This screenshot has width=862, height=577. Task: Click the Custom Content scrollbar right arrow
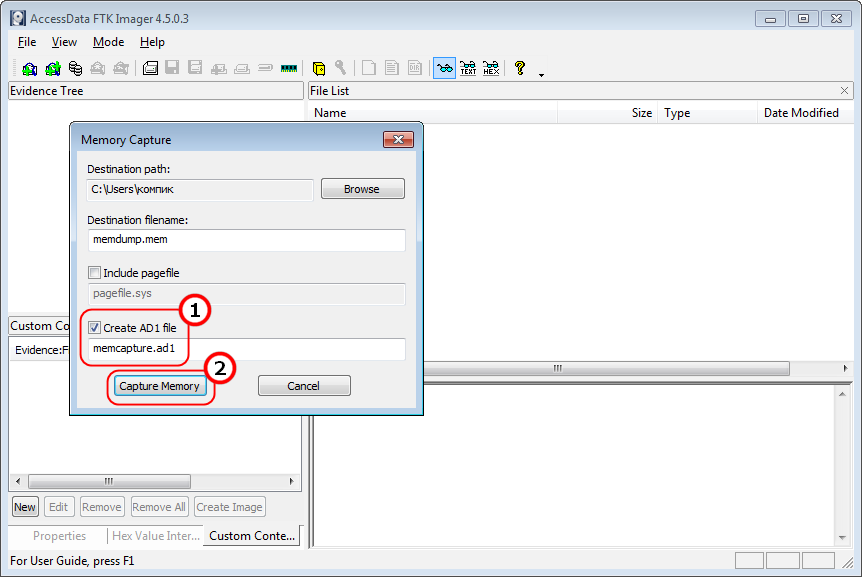pos(291,481)
